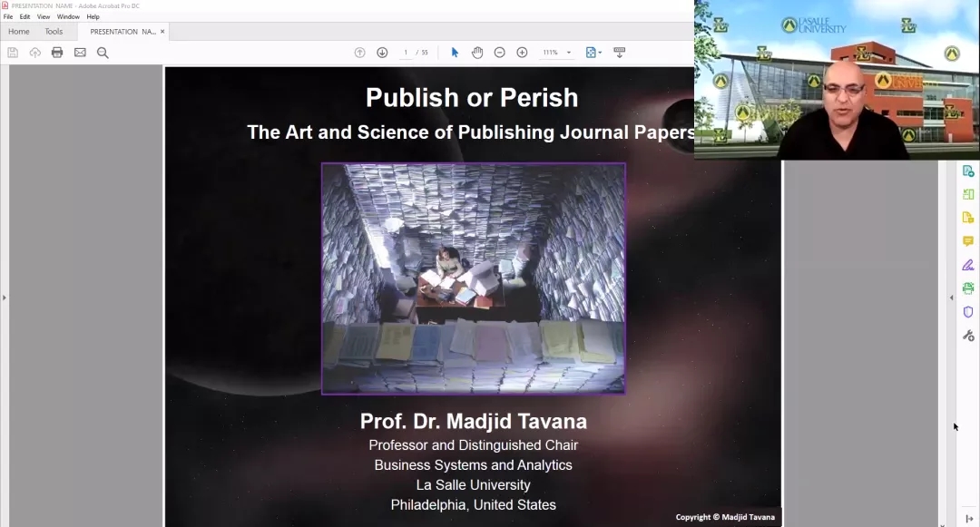Screen dimensions: 980x527
Task: Open the File menu
Action: click(x=8, y=17)
